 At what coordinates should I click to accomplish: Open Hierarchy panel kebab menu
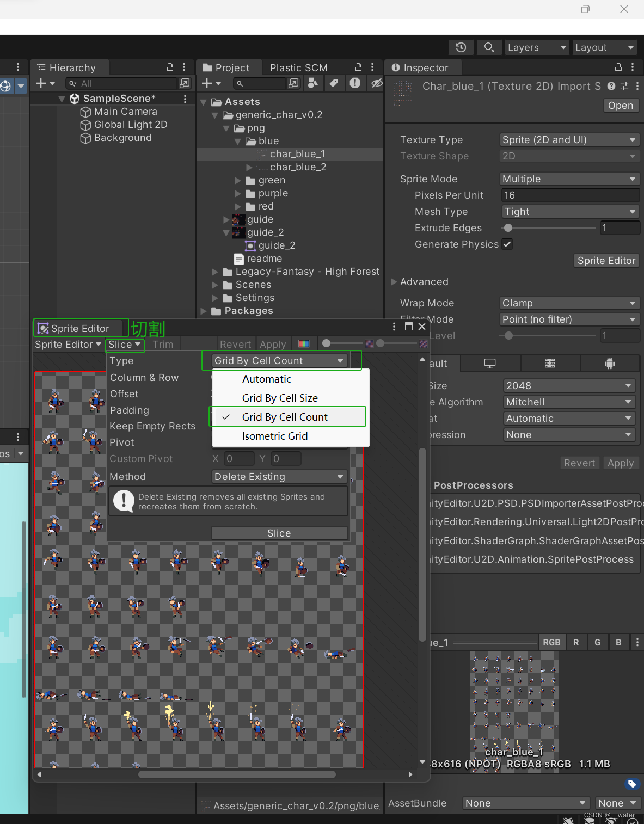point(184,67)
